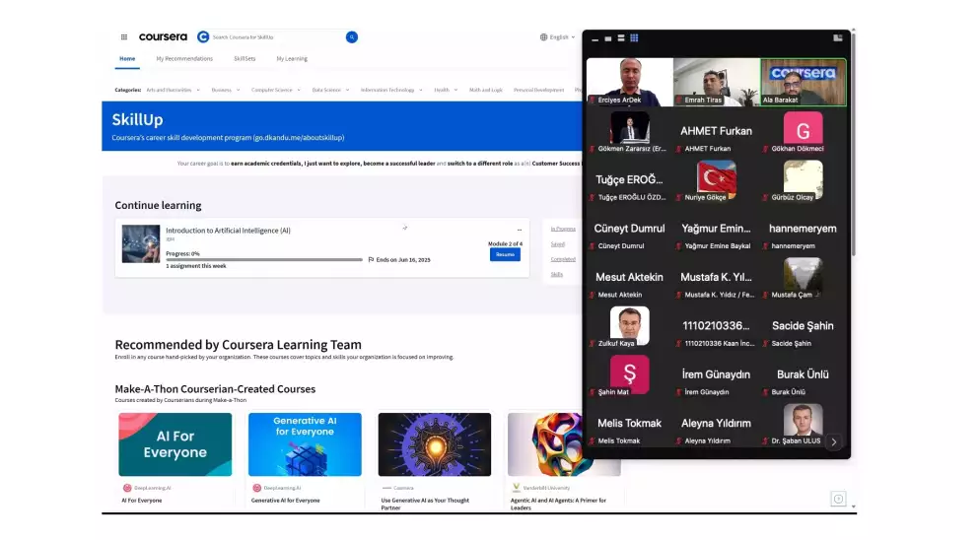Expand Information Technology category dropdown
The image size is (980, 540).
click(391, 90)
